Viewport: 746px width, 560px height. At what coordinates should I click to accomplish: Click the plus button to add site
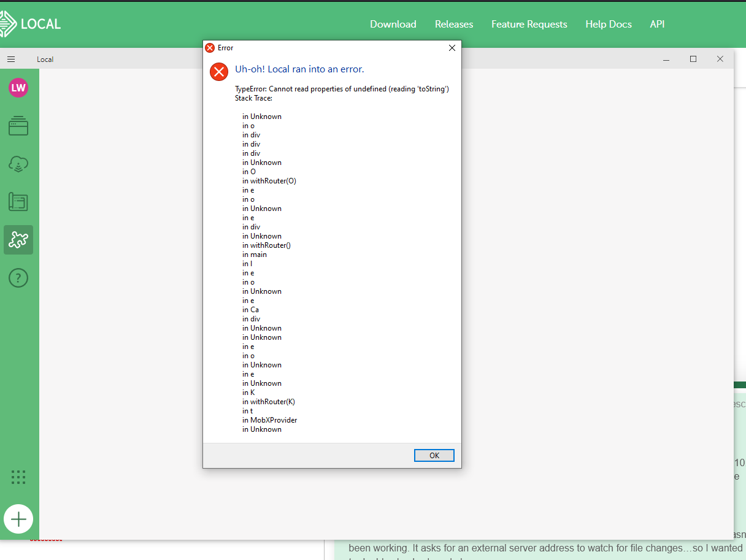(18, 520)
